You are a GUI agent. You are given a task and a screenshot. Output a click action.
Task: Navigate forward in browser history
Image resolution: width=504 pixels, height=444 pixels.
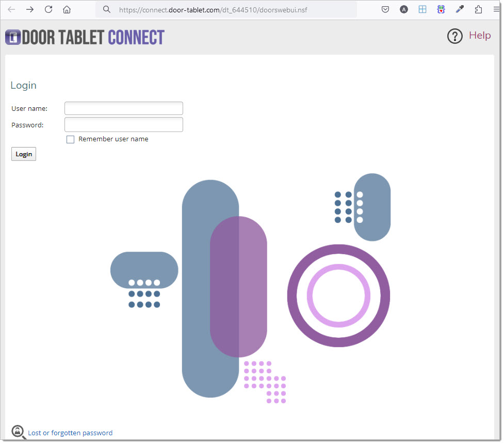point(30,10)
